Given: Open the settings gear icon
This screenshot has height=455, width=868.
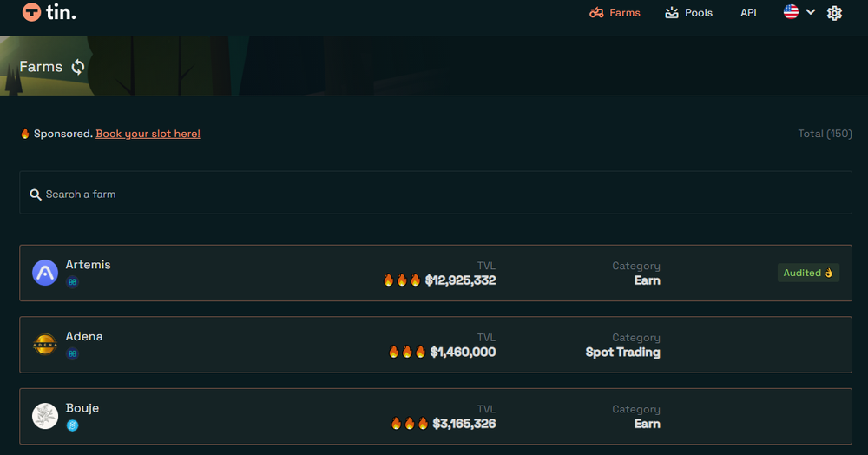Looking at the screenshot, I should pyautogui.click(x=834, y=13).
